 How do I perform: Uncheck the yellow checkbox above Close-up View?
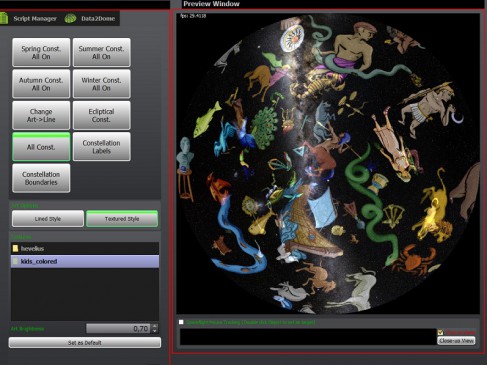[x=440, y=332]
